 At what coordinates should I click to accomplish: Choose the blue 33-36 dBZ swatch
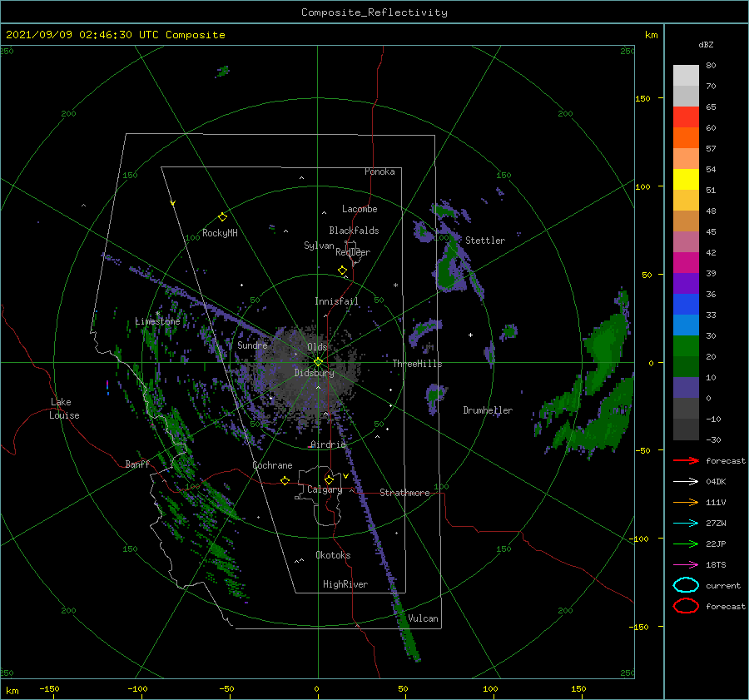click(686, 305)
